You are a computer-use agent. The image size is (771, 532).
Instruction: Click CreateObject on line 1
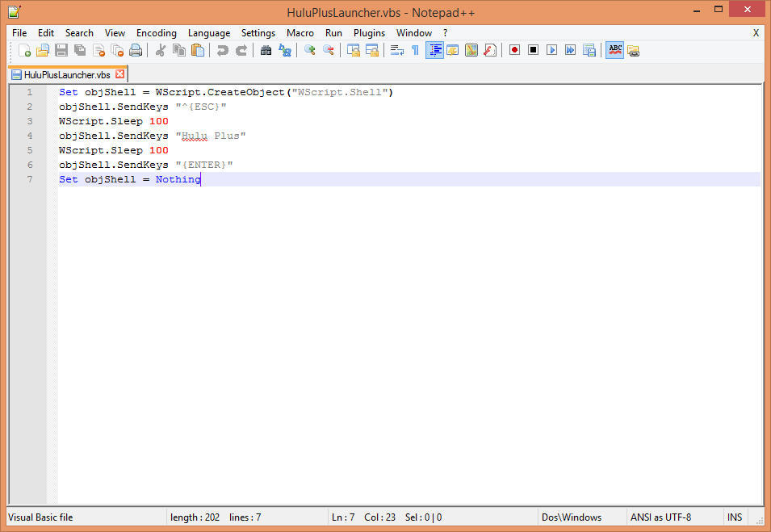pos(246,93)
